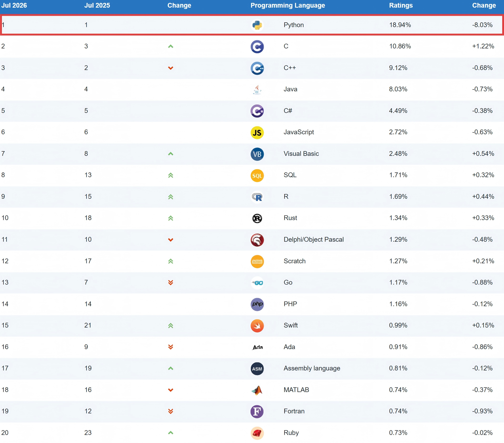Viewport: 504px width, 443px height.
Task: Click the Fortran F logo icon
Action: pos(257,411)
